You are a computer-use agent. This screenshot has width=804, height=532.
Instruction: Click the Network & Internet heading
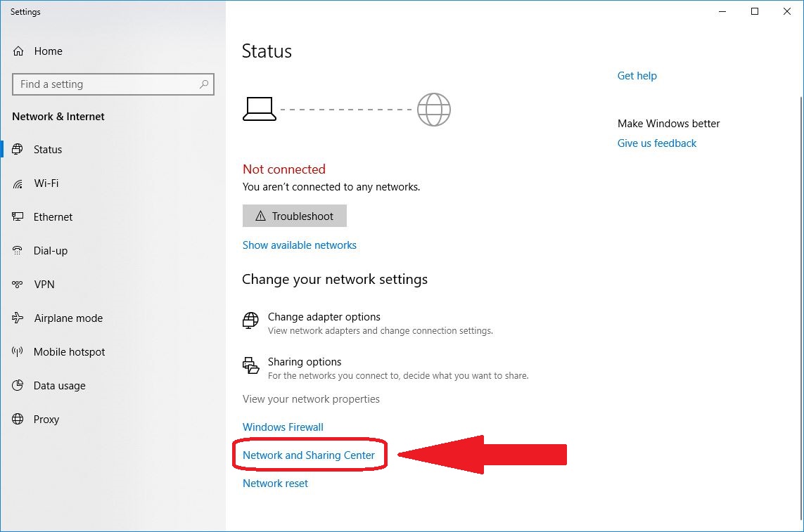pos(58,117)
